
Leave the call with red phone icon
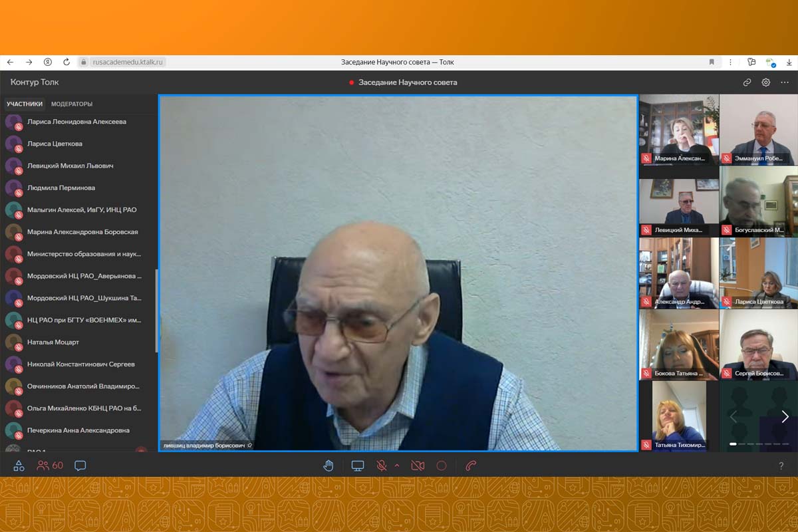coord(471,465)
